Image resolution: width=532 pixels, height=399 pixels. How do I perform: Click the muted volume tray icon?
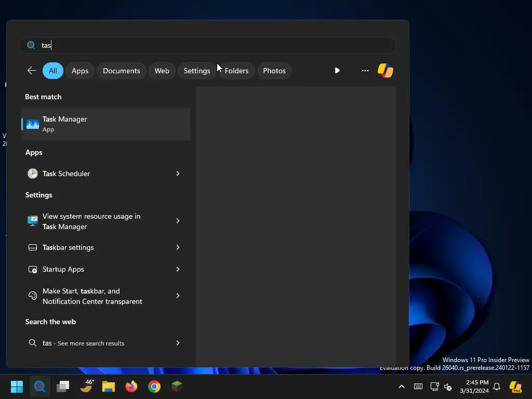click(448, 387)
